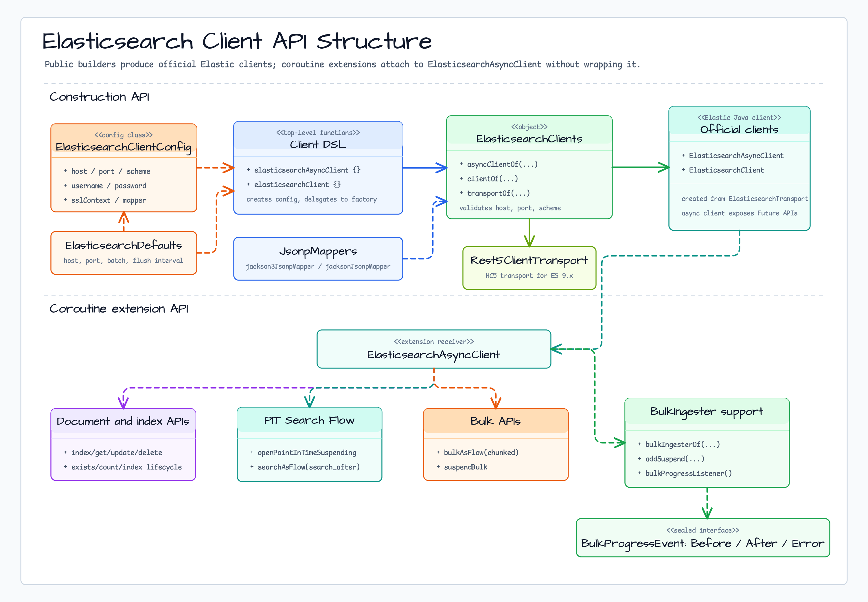This screenshot has height=602, width=868.
Task: Click the 'asyncClientOf(...)' method
Action: tap(499, 164)
